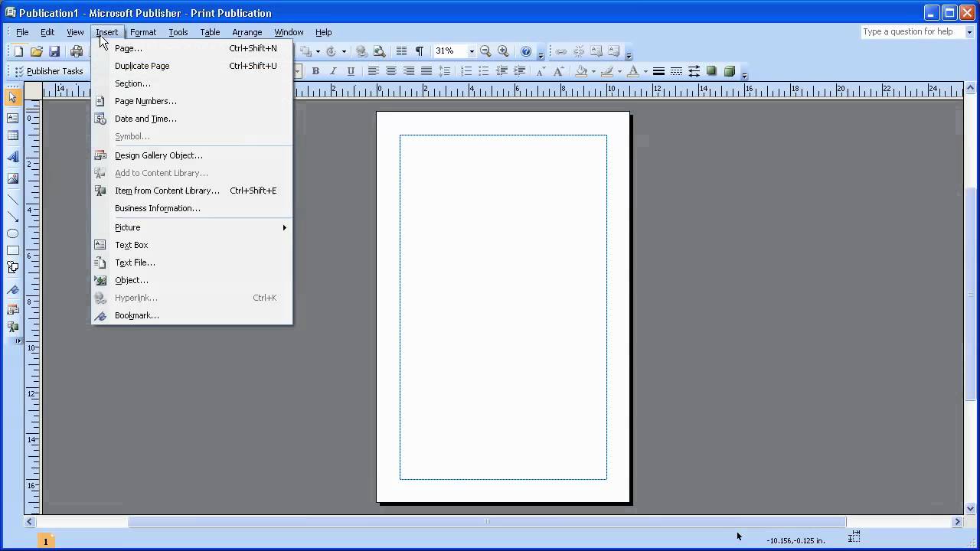Toggle the special characters display (pilcrow)
The image size is (980, 551).
[x=419, y=50]
